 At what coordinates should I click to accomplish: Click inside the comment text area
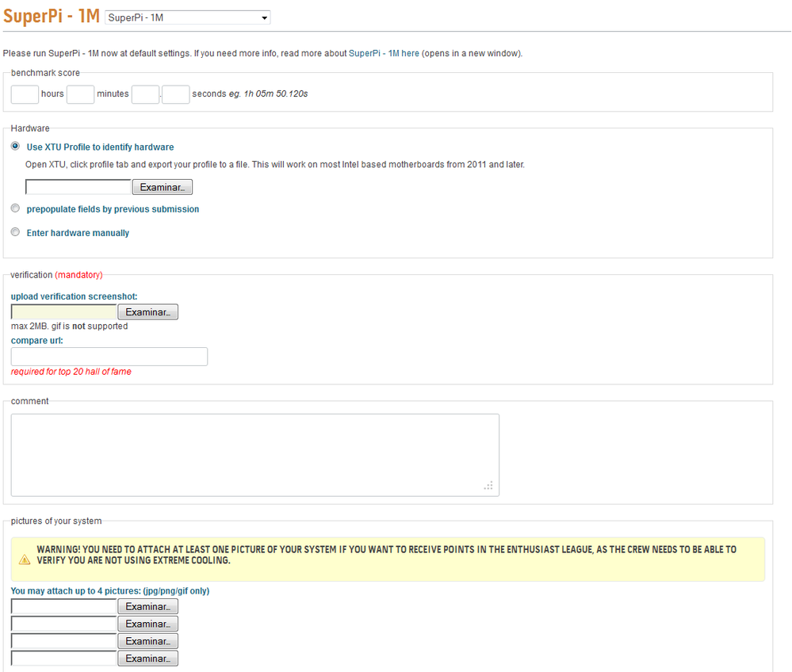point(255,455)
